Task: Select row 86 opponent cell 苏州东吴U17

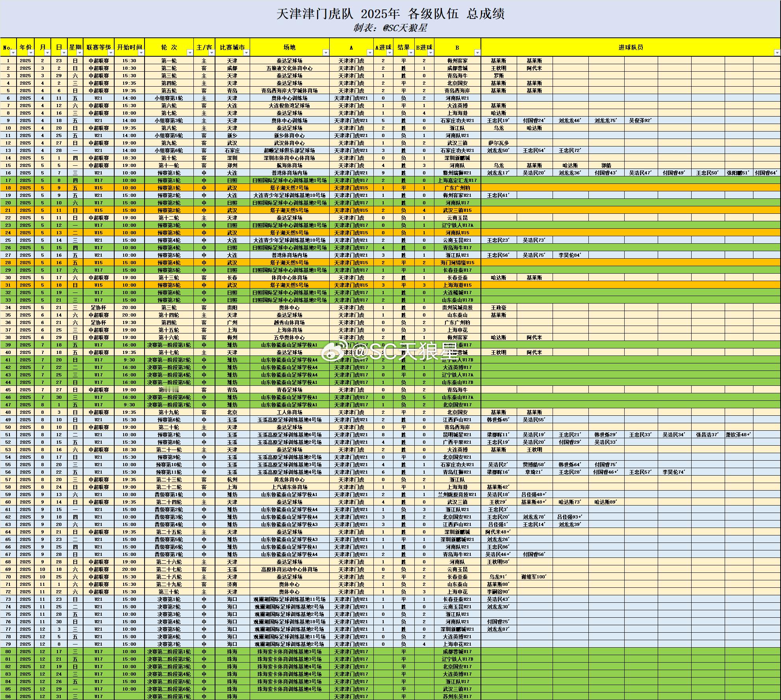Action: click(x=457, y=696)
